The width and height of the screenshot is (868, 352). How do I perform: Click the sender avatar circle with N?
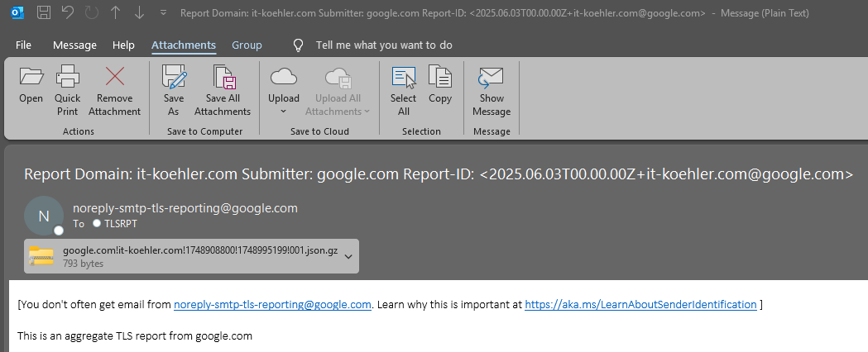coord(44,216)
